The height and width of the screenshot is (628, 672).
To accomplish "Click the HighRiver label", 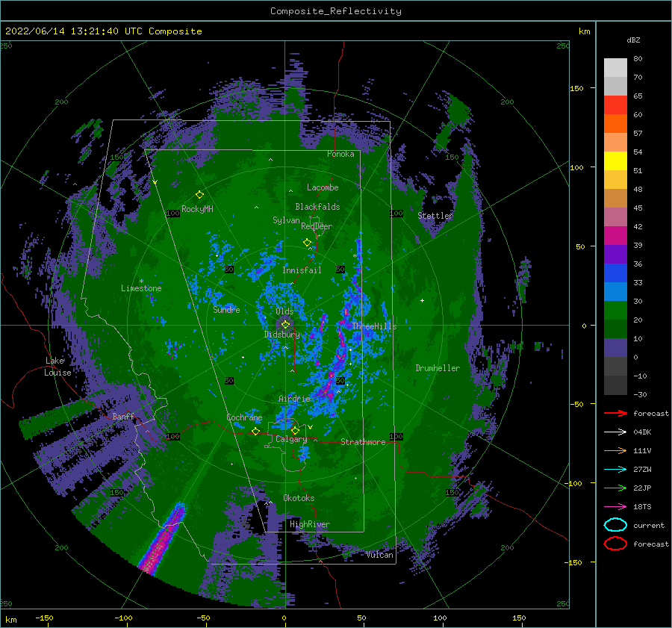I will (310, 524).
